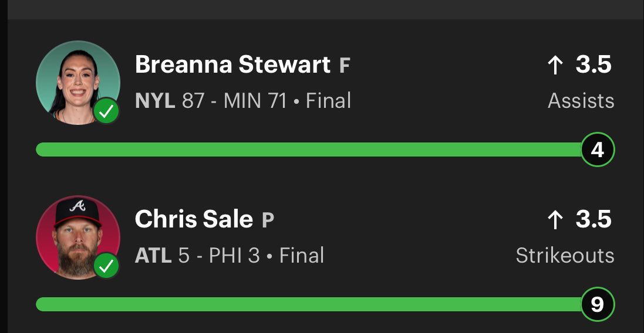Tap the green checkmark on Chris Sale's avatar

click(x=106, y=266)
